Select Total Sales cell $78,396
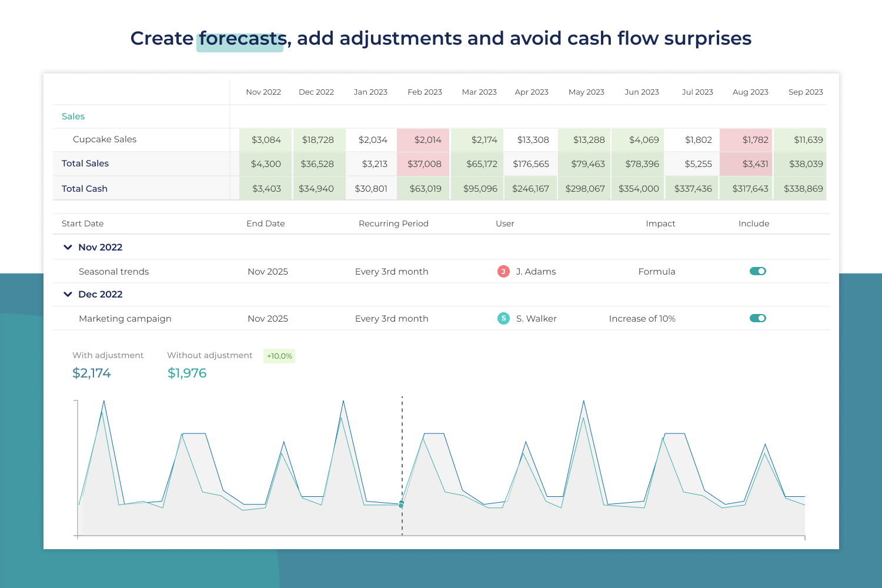Image resolution: width=882 pixels, height=588 pixels. pyautogui.click(x=638, y=164)
